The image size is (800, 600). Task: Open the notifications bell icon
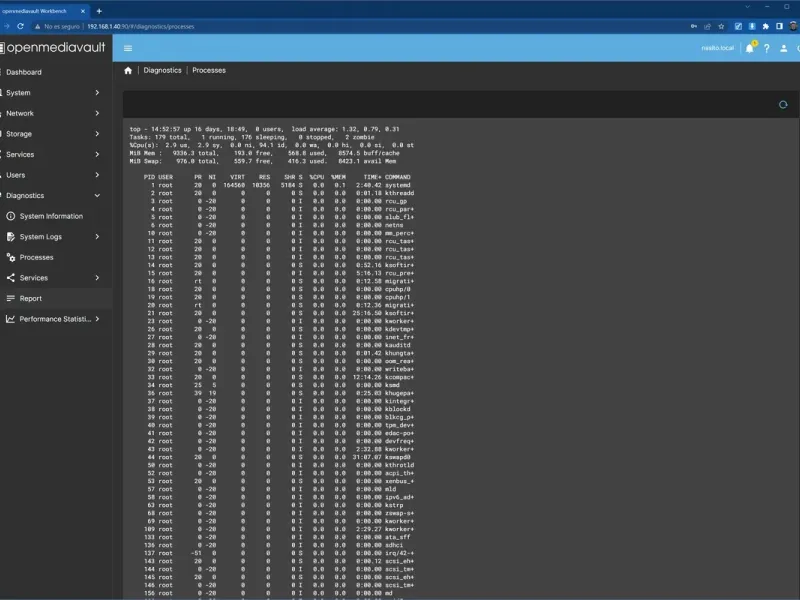(x=749, y=48)
